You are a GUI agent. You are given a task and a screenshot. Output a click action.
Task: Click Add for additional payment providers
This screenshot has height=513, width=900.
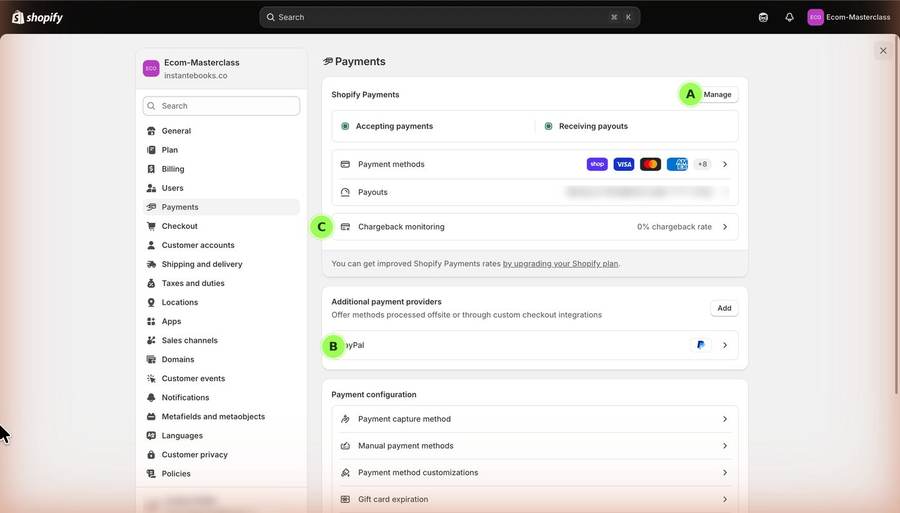(x=724, y=308)
